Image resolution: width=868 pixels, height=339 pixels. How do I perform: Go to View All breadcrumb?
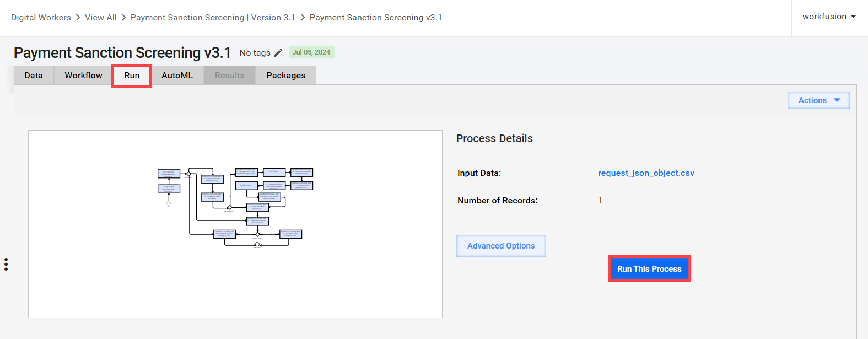101,18
